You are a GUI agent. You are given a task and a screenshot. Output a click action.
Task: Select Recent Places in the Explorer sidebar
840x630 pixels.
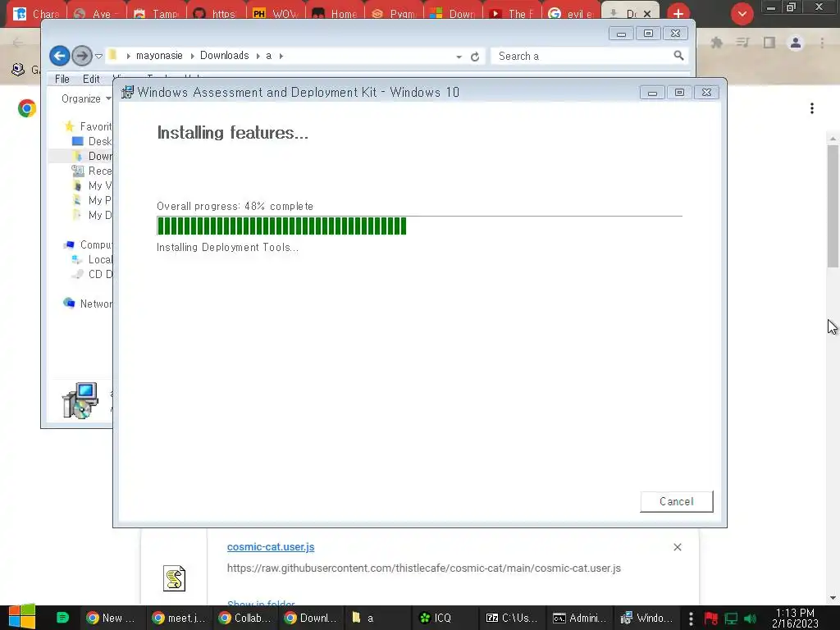tap(92, 171)
